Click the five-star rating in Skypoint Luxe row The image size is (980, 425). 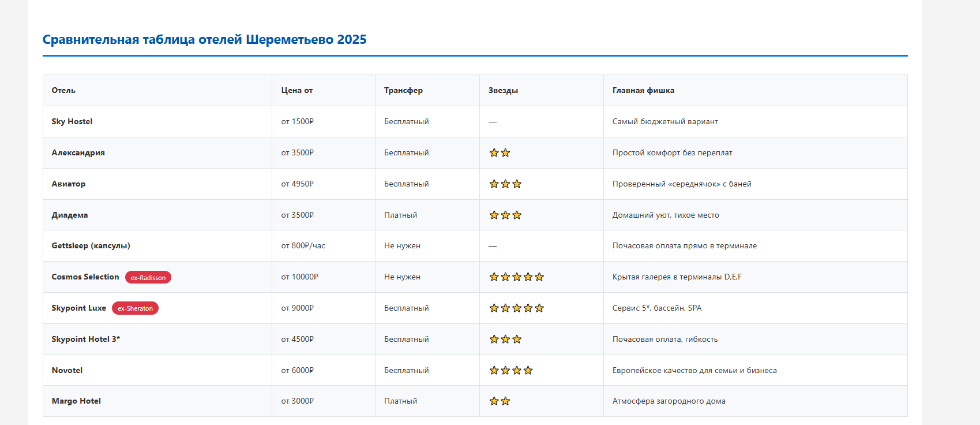pos(517,308)
